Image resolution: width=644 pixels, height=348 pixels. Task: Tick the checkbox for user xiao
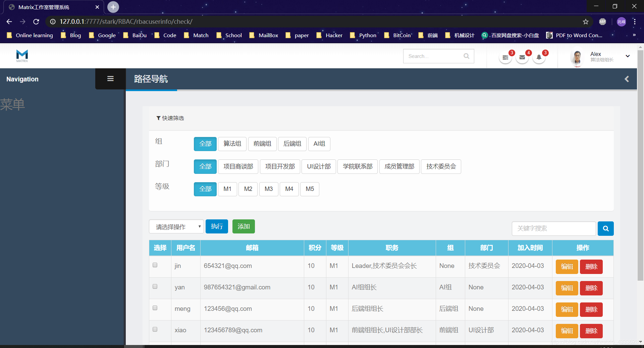point(155,329)
